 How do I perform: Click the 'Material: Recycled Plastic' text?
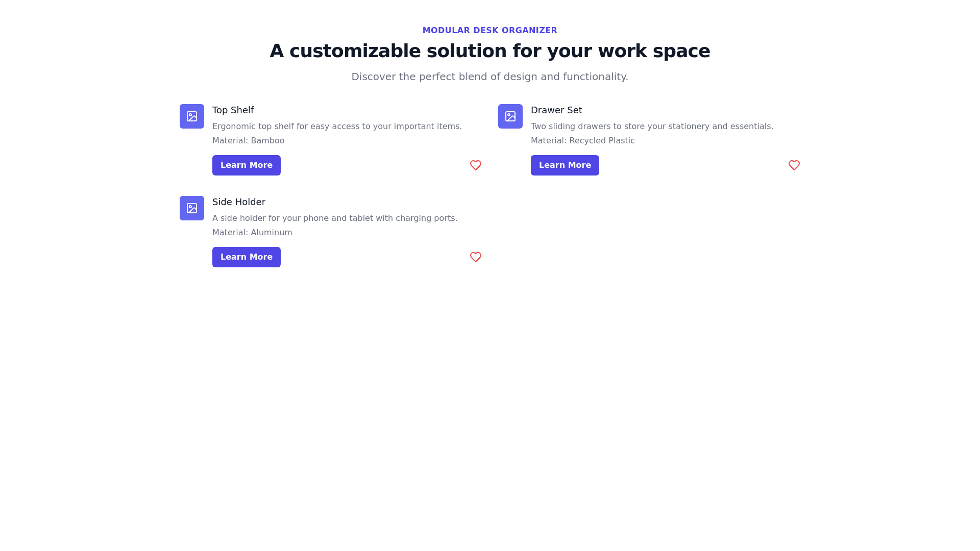582,141
